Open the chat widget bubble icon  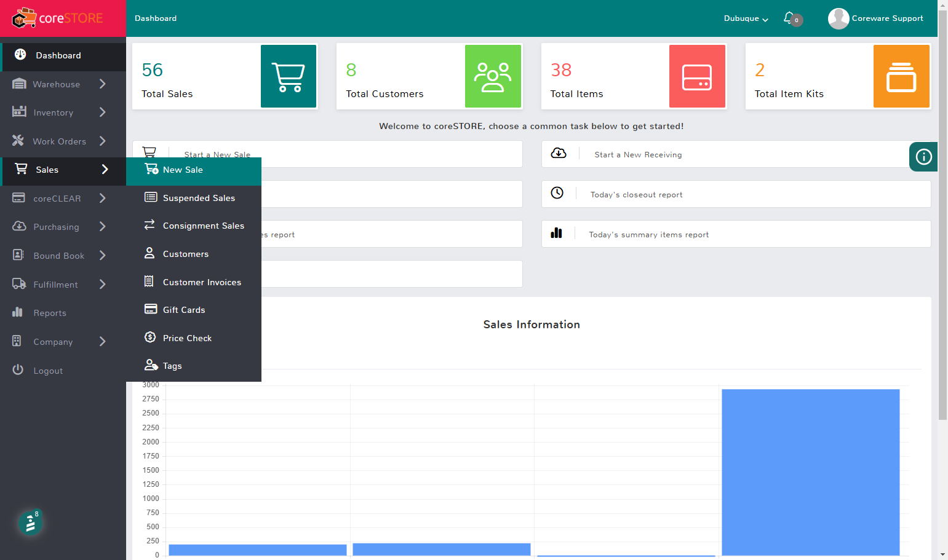pos(30,523)
